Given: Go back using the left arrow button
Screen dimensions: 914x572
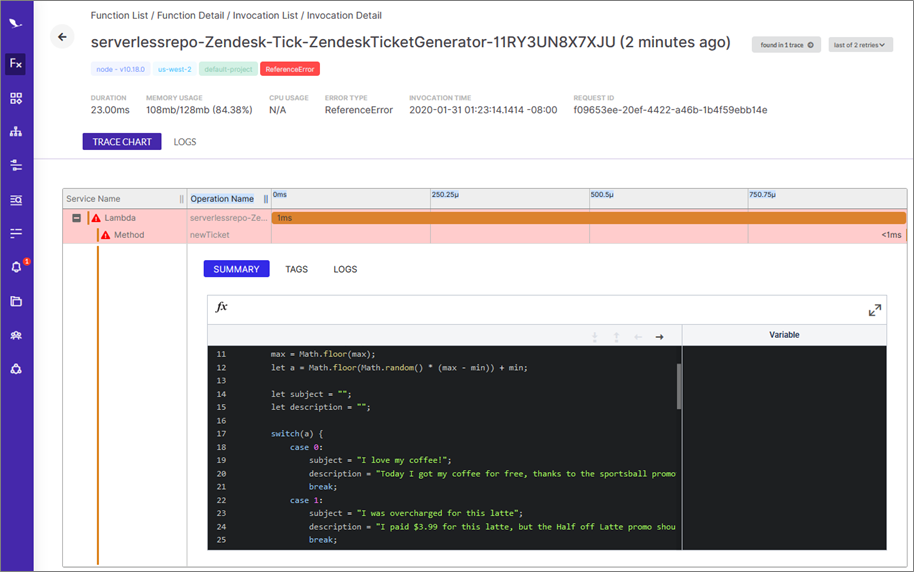Looking at the screenshot, I should pyautogui.click(x=62, y=37).
